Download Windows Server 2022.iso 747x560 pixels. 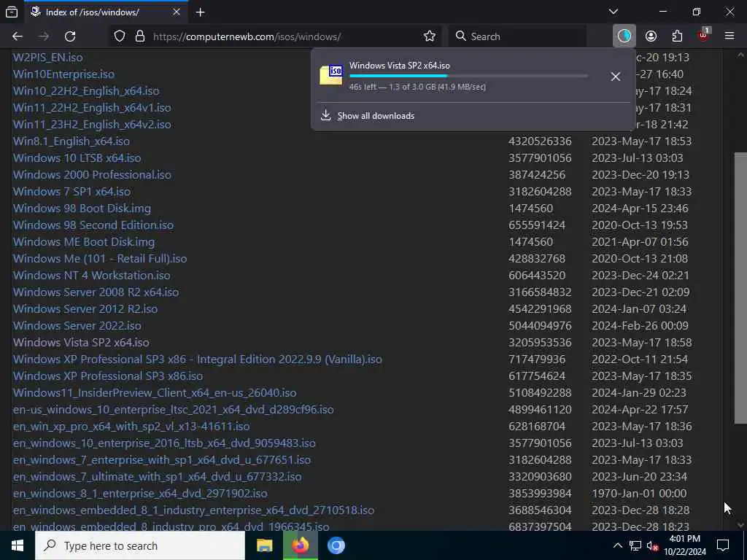(x=77, y=326)
